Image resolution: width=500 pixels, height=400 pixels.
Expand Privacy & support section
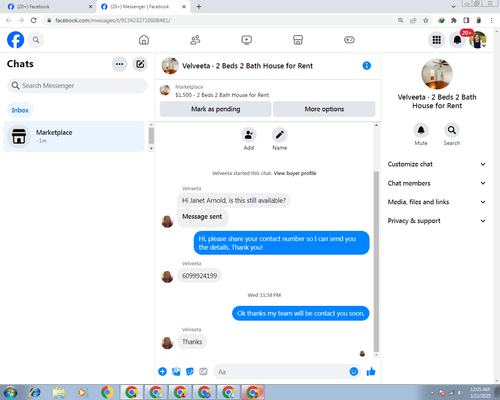437,221
